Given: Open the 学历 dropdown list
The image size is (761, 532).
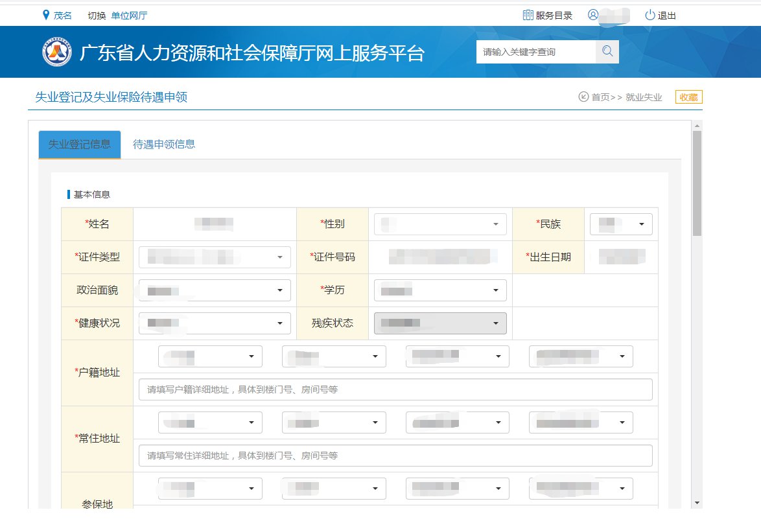Looking at the screenshot, I should (440, 290).
